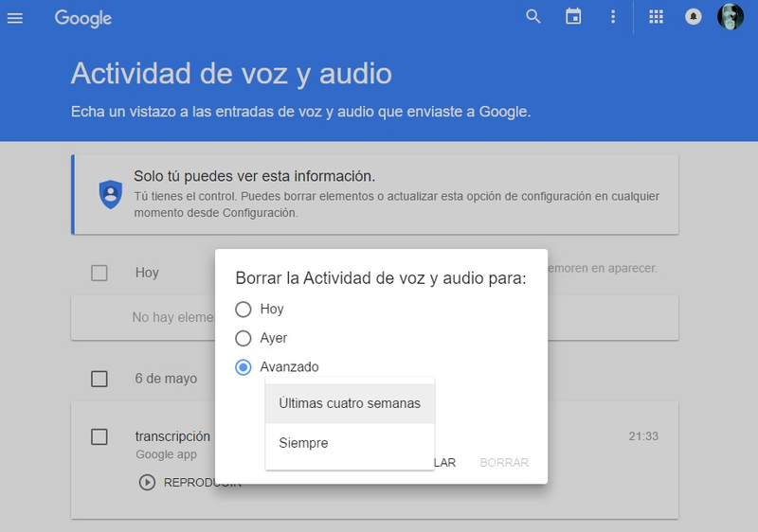Play the transcripción recording
This screenshot has width=758, height=532.
[148, 482]
